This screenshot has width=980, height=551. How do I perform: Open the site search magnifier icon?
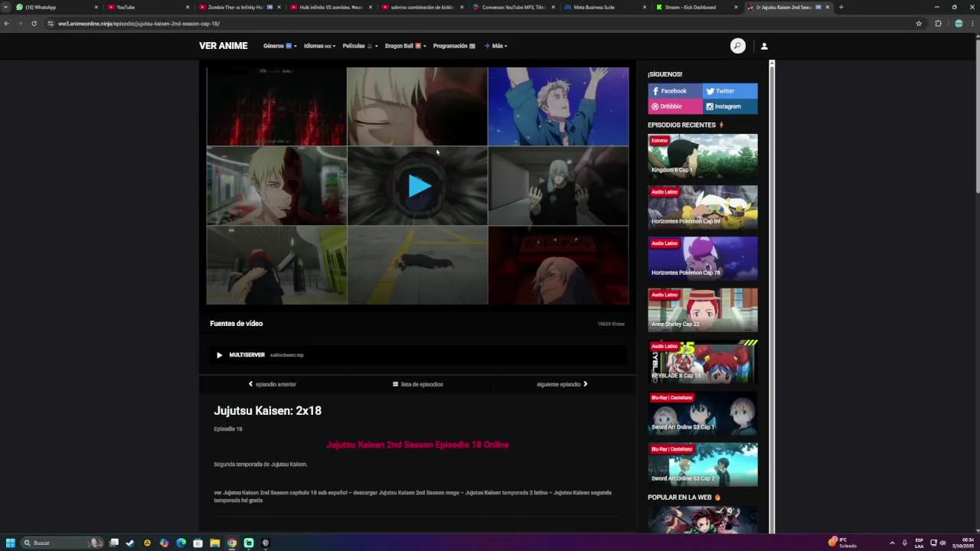click(737, 46)
